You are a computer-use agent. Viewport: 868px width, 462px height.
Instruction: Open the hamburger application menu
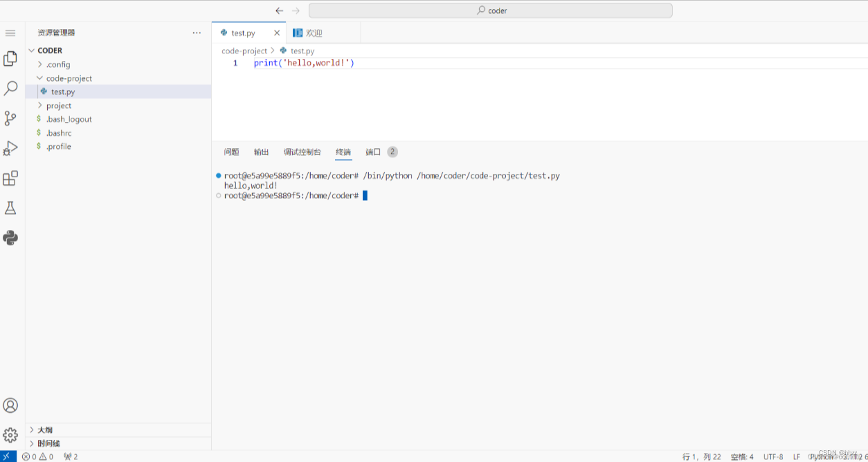(x=10, y=33)
